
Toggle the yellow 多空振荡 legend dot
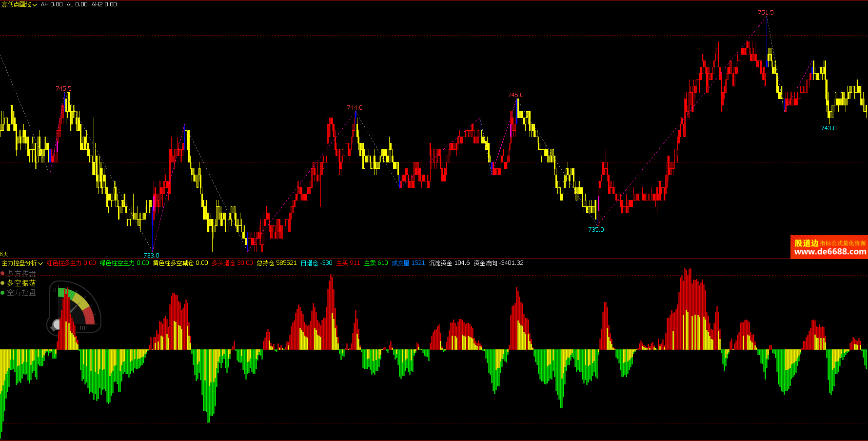(x=2, y=283)
